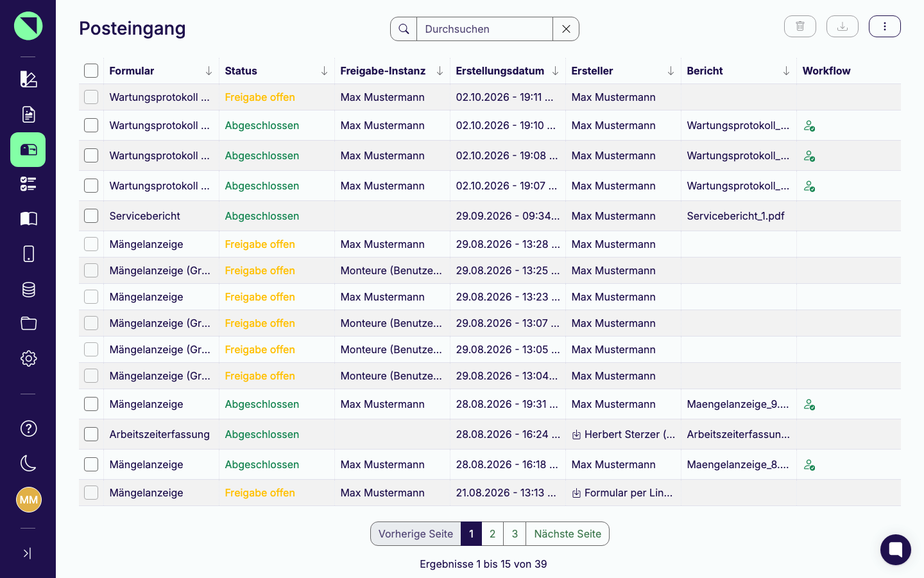The height and width of the screenshot is (578, 924).
Task: Clear the search field with X
Action: coord(566,29)
